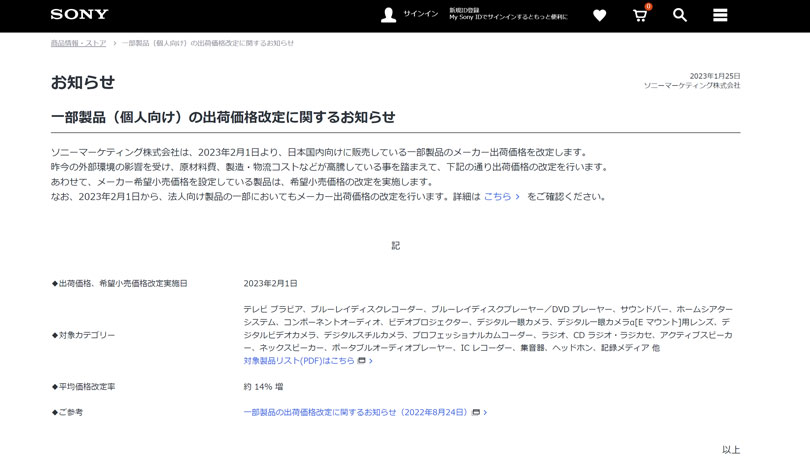Click the date 2023年1月25日
Image resolution: width=810 pixels, height=456 pixels.
(x=715, y=76)
